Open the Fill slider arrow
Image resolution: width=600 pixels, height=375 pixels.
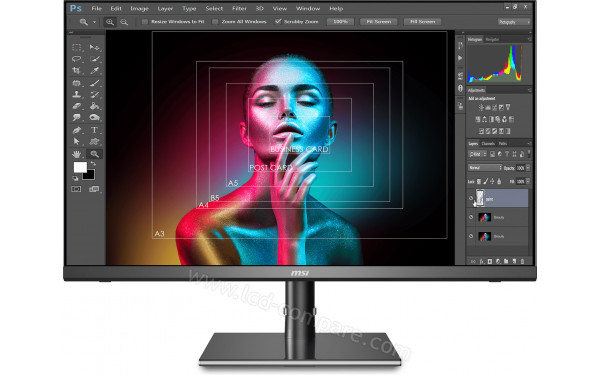point(528,181)
